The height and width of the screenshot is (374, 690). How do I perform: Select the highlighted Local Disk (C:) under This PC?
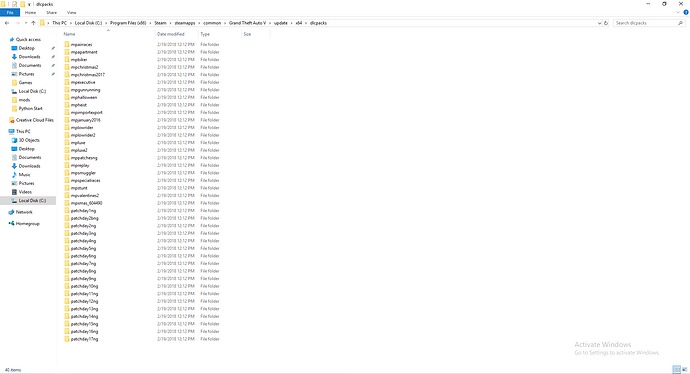28,201
